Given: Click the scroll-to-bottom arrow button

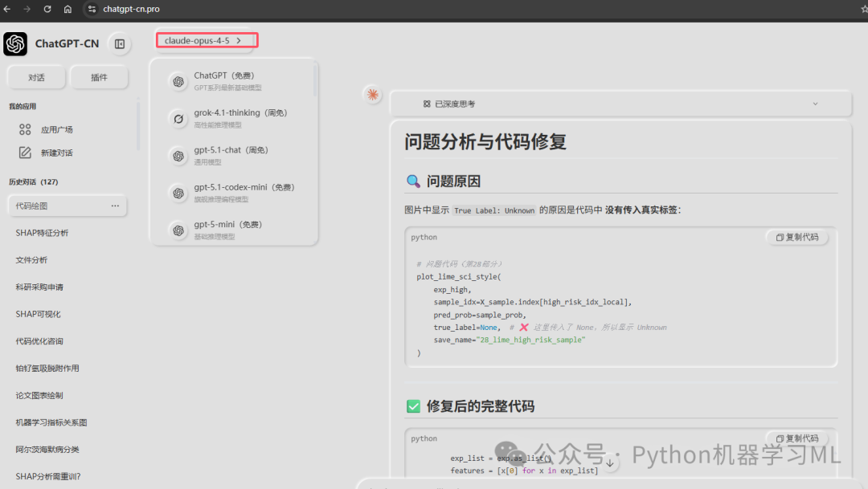Looking at the screenshot, I should (609, 463).
